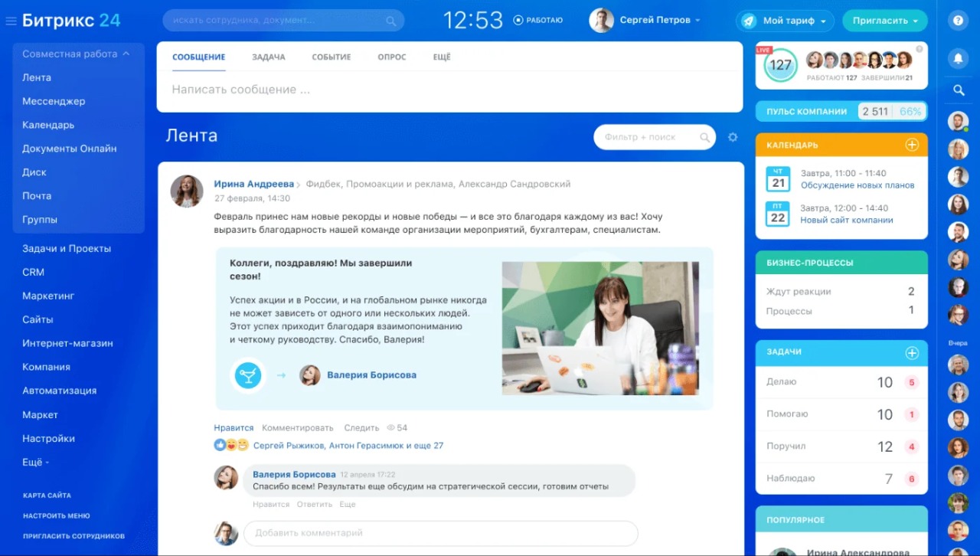980x556 pixels.
Task: Add new calendar event with plus icon
Action: (x=911, y=145)
